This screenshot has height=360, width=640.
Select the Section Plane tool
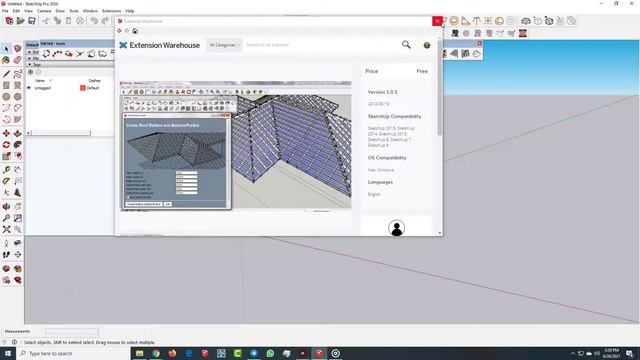(18, 255)
